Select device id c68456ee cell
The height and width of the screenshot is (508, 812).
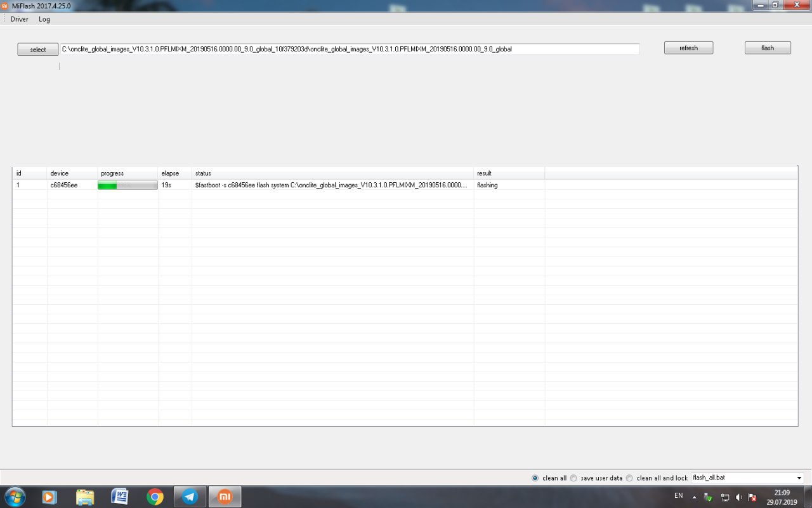[72, 185]
